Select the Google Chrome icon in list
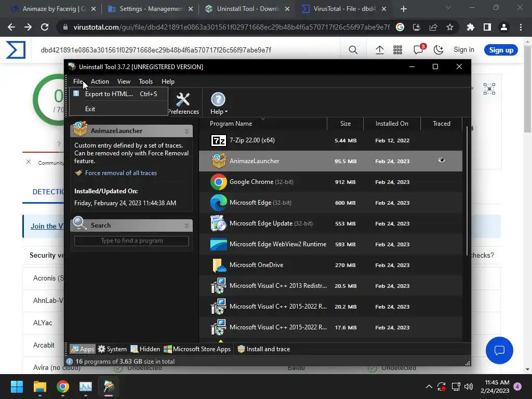 (x=219, y=182)
